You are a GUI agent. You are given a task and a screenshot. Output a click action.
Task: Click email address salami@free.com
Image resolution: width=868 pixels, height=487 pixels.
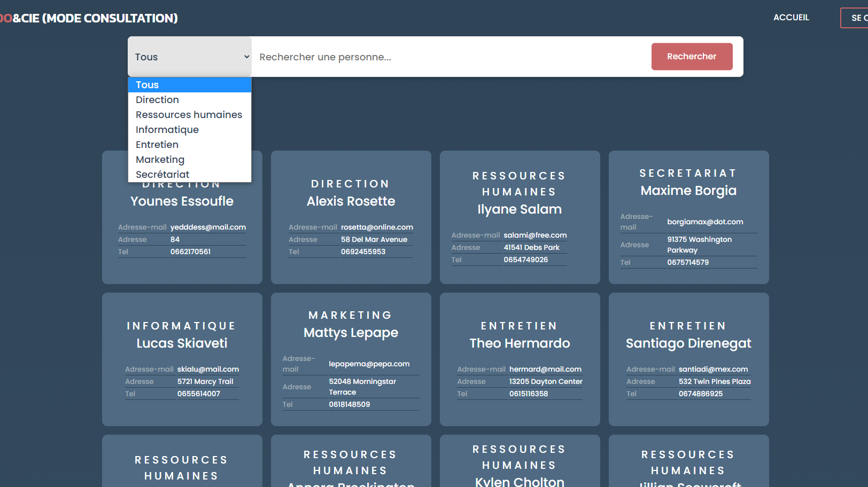coord(534,235)
